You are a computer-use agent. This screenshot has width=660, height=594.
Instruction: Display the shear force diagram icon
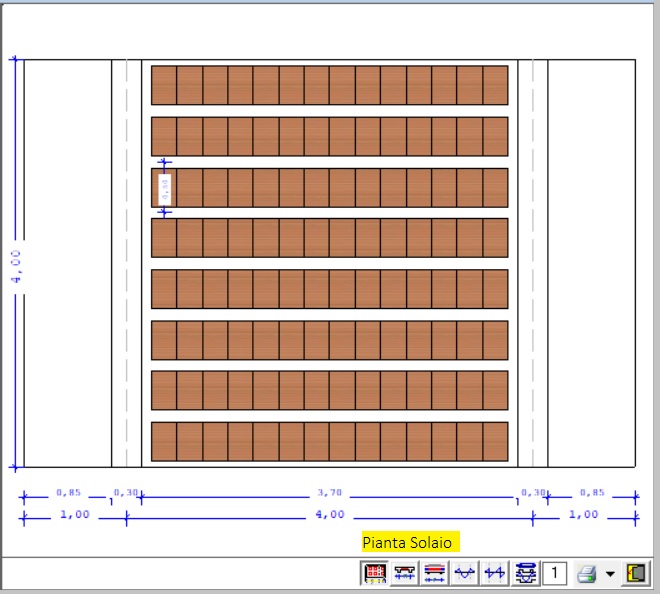tap(495, 573)
